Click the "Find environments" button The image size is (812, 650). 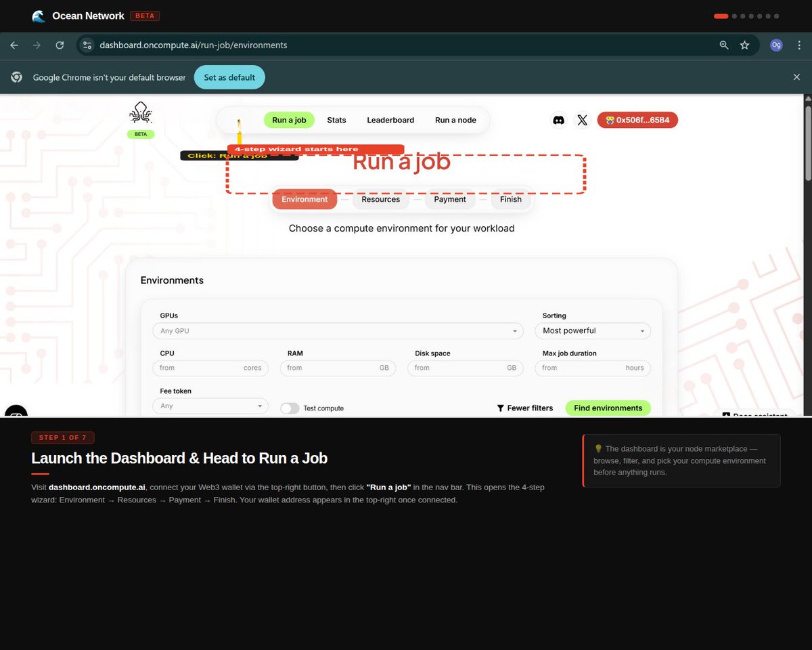608,408
